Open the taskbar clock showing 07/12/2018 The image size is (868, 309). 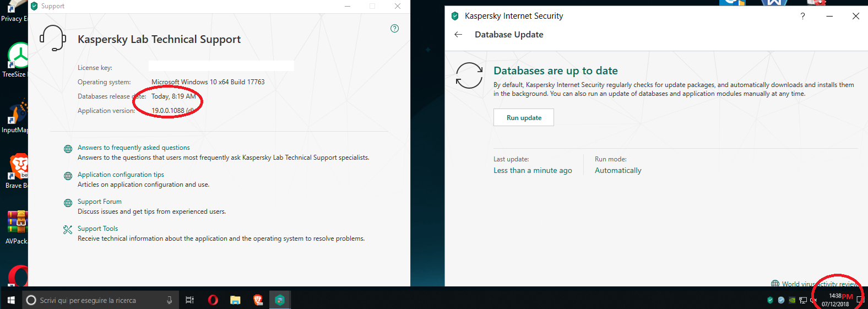[836, 300]
